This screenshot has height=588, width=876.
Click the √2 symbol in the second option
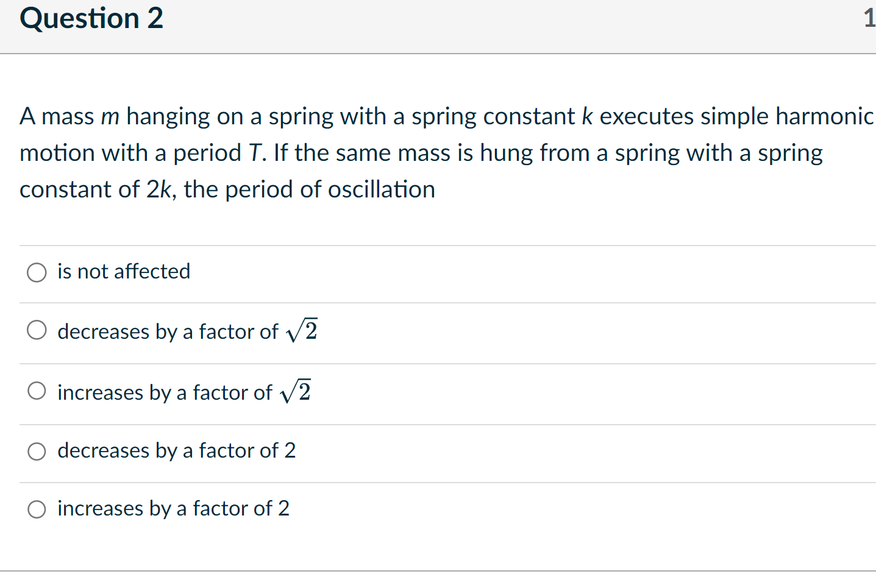coord(302,330)
